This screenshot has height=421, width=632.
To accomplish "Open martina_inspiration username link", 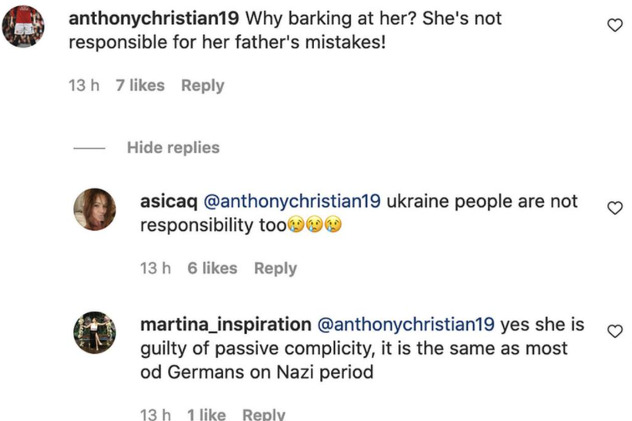I will tap(226, 325).
